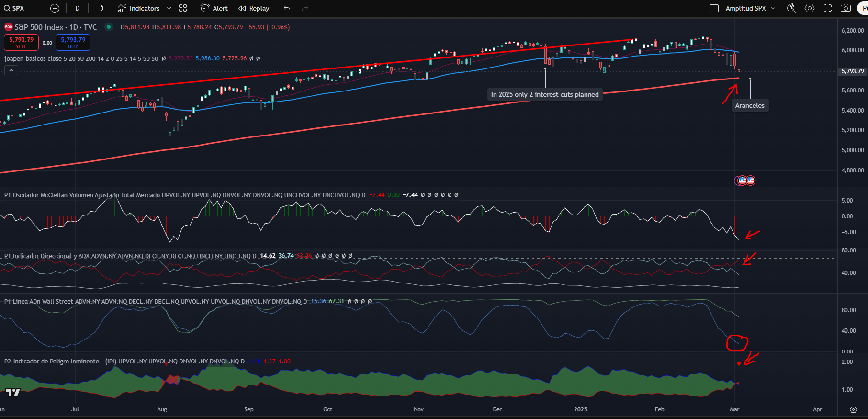Viewport: 868px width, 419px height.
Task: Open the candlestick chart type menu
Action: 100,8
